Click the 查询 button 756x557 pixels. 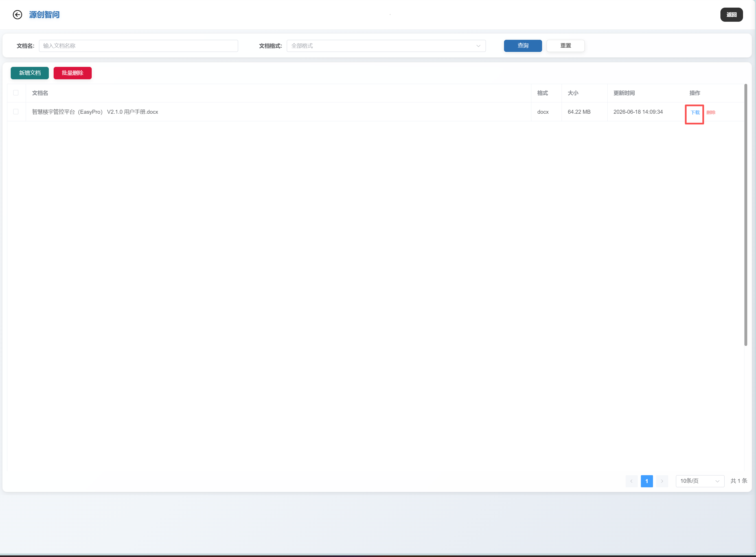(x=523, y=46)
